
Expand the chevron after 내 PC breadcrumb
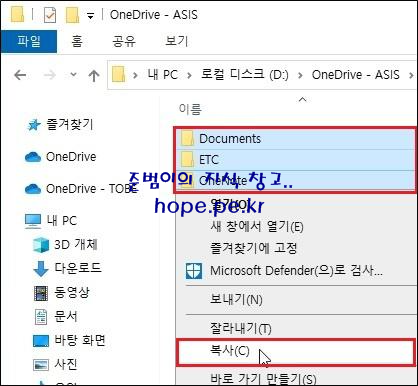click(x=189, y=75)
